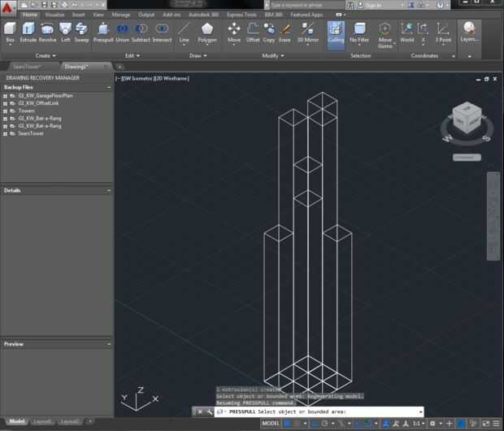Click the search keyword input field

point(307,5)
